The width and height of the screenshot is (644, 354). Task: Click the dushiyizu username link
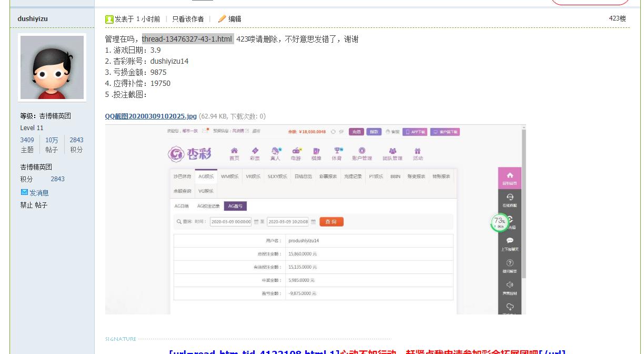click(33, 18)
